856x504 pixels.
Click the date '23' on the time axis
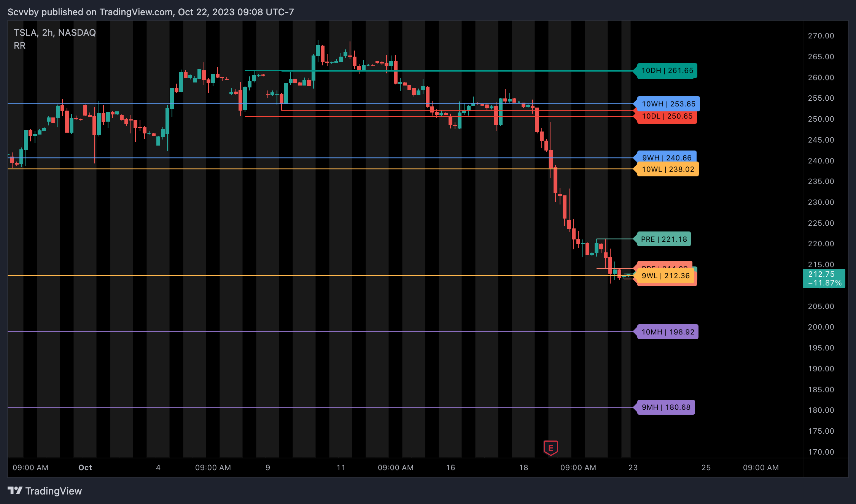[633, 468]
